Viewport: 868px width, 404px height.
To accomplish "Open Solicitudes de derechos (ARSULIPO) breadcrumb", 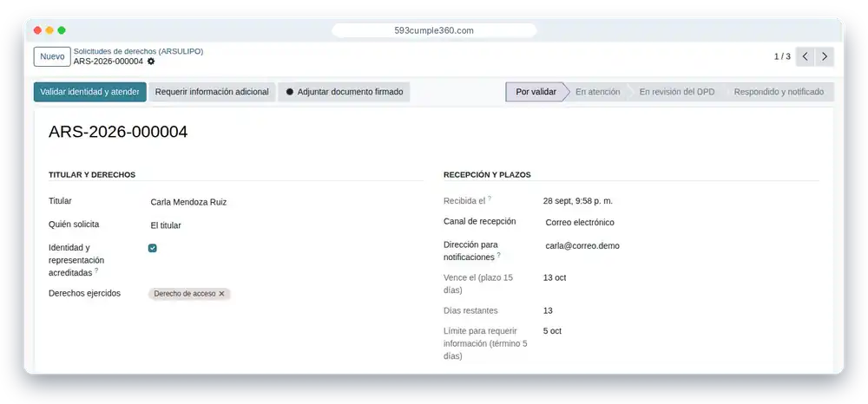I will 138,51.
